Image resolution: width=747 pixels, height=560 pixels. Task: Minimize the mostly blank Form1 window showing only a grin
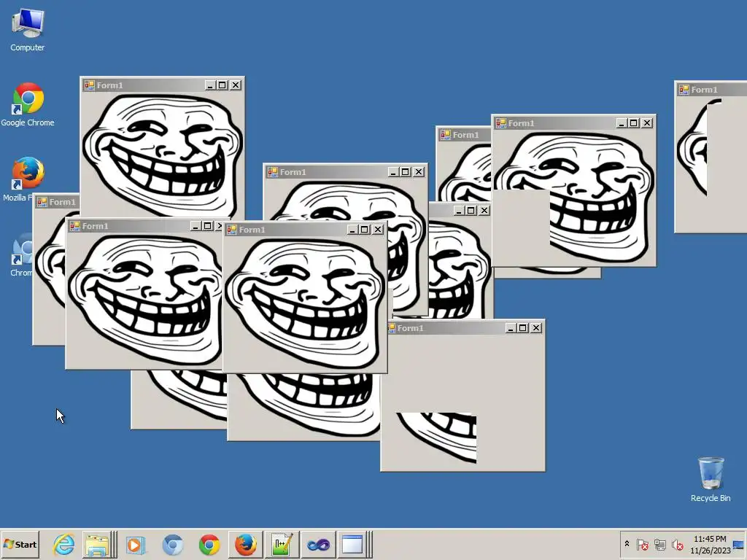[x=510, y=328]
